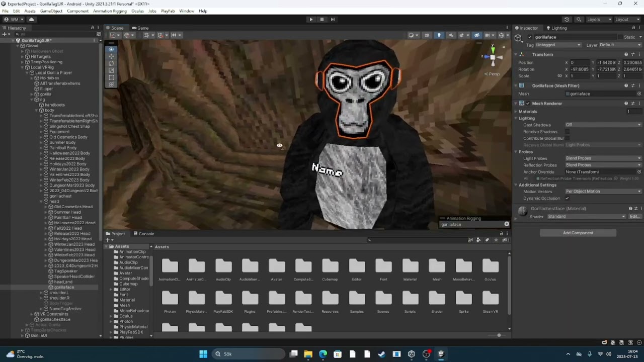Toggle Mesh Renderer enabled checkbox
Screen dimensions: 644x362
click(x=528, y=104)
